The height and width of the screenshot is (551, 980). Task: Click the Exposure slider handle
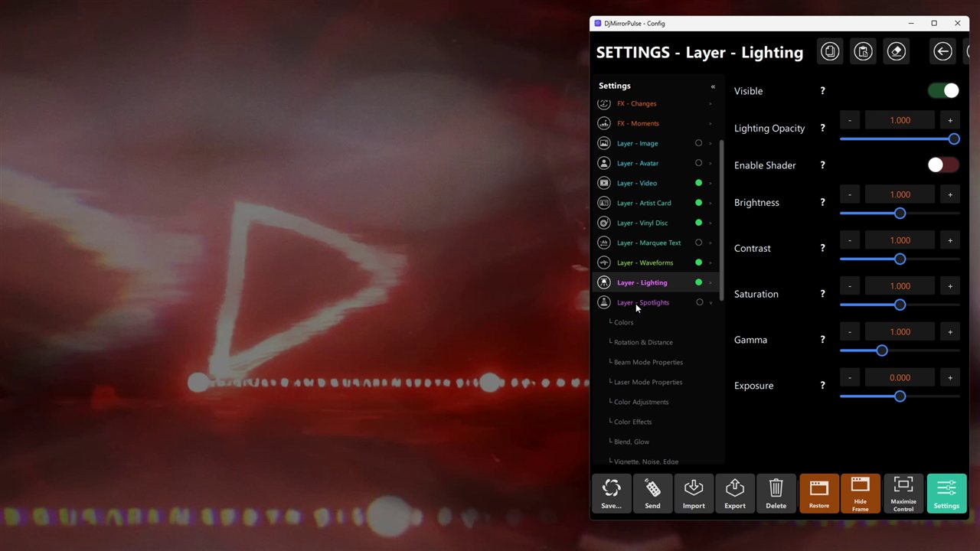[x=900, y=396]
